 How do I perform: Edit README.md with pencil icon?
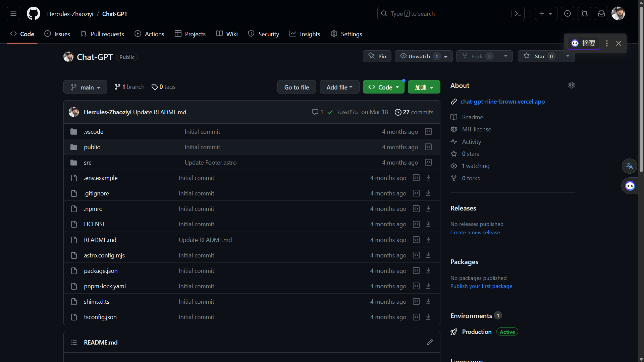(430, 342)
